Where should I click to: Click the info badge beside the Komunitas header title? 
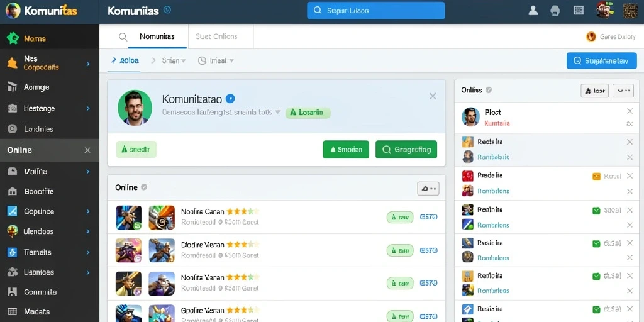coord(167,10)
